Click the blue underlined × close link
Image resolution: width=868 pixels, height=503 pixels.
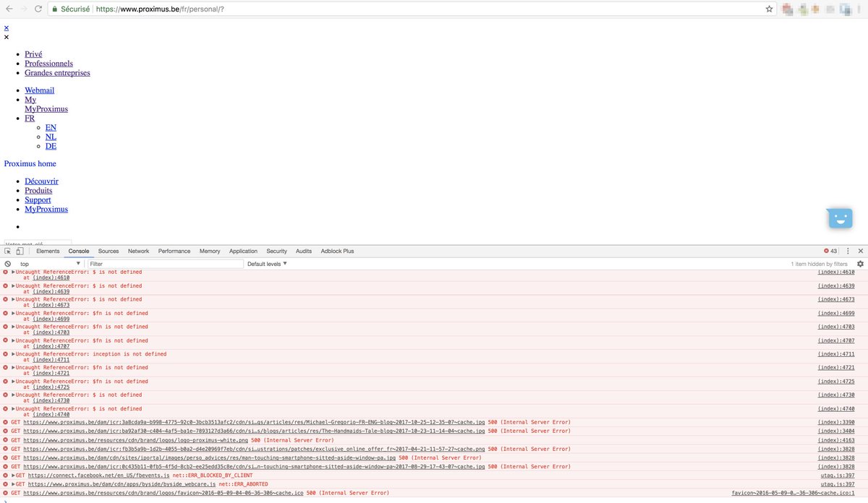click(x=7, y=27)
